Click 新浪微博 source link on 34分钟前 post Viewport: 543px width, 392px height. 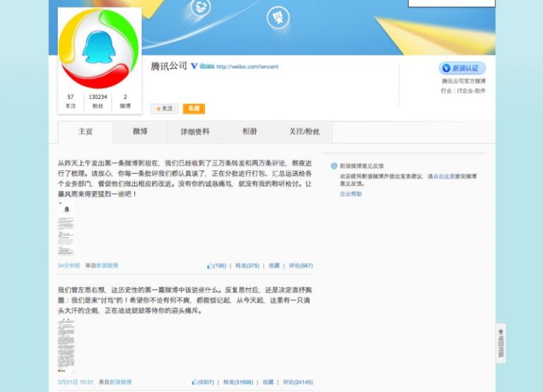click(107, 266)
